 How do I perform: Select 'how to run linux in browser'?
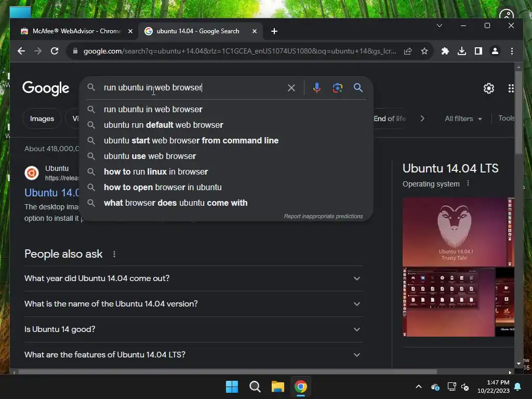coord(226,171)
